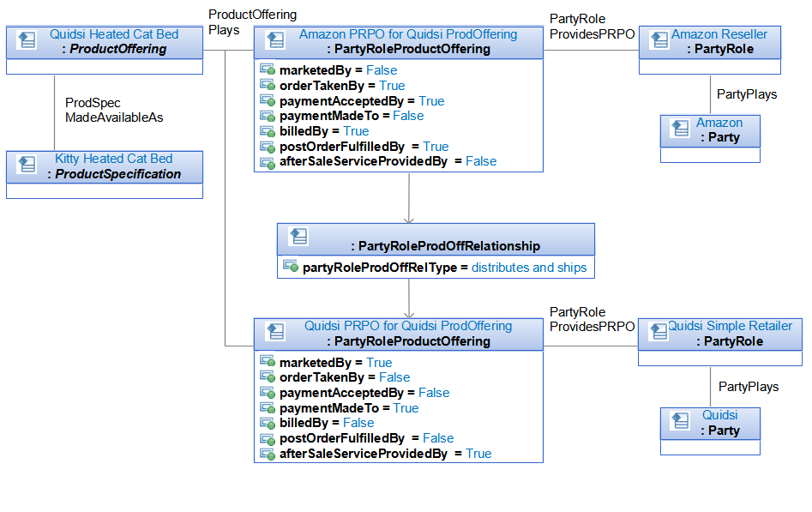Click the attribute icon beside 'marketedBy = True'
The height and width of the screenshot is (512, 812).
pos(268,362)
